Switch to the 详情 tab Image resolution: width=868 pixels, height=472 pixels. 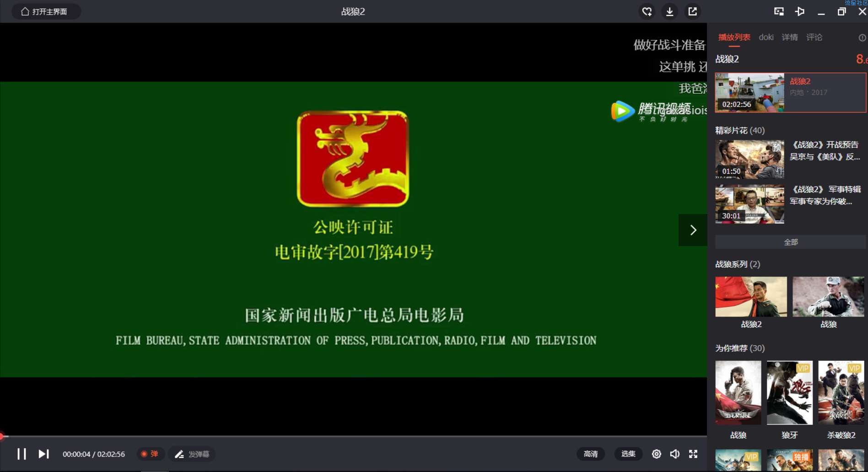[x=789, y=37]
